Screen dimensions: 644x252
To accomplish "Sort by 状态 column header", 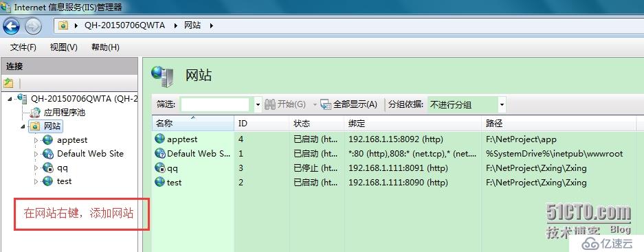I will [316, 124].
